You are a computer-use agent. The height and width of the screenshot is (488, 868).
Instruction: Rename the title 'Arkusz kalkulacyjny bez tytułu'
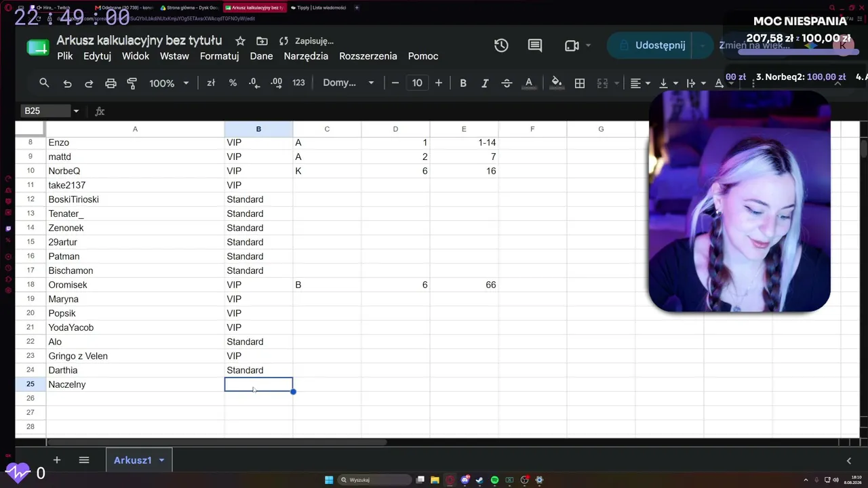(x=139, y=41)
